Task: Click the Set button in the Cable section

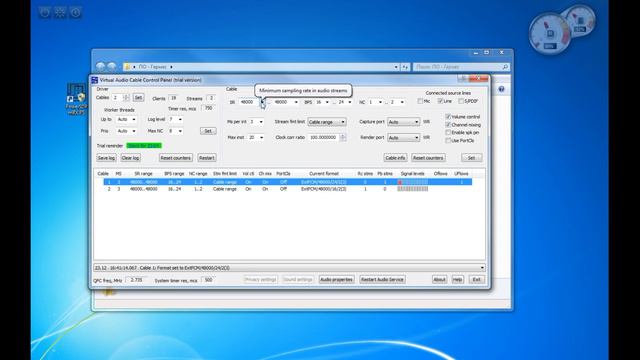Action: pyautogui.click(x=471, y=158)
